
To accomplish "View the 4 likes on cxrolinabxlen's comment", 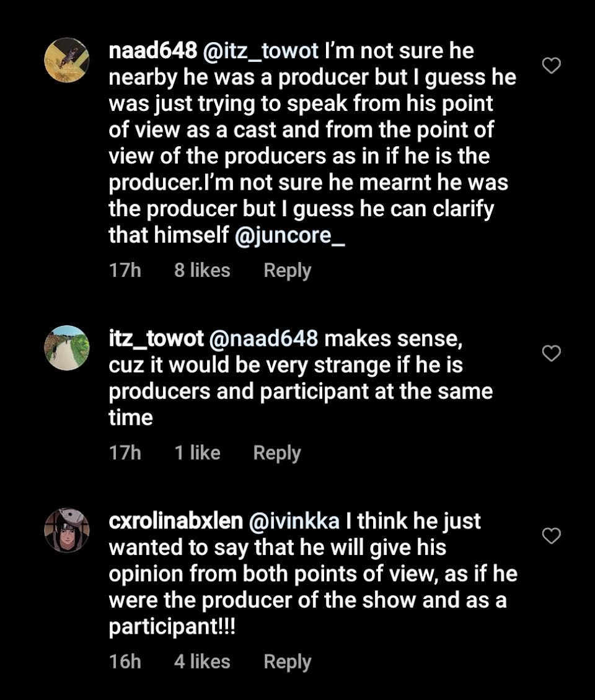I will pyautogui.click(x=202, y=661).
